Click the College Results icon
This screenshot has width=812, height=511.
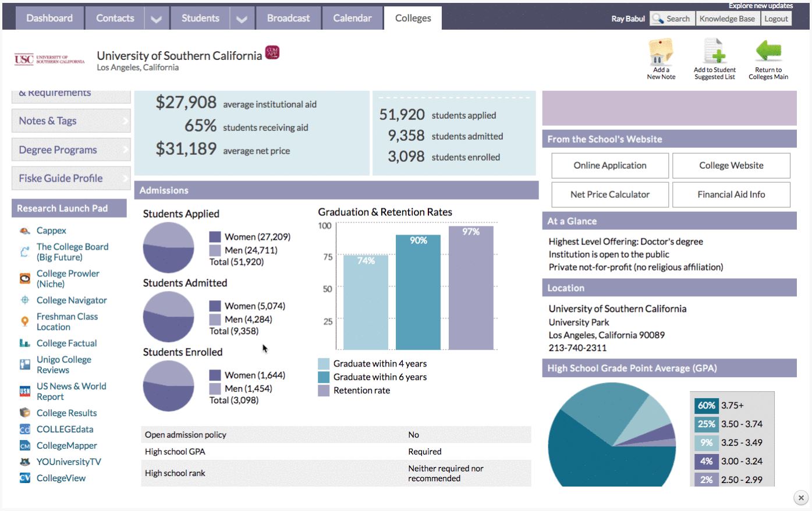(24, 413)
